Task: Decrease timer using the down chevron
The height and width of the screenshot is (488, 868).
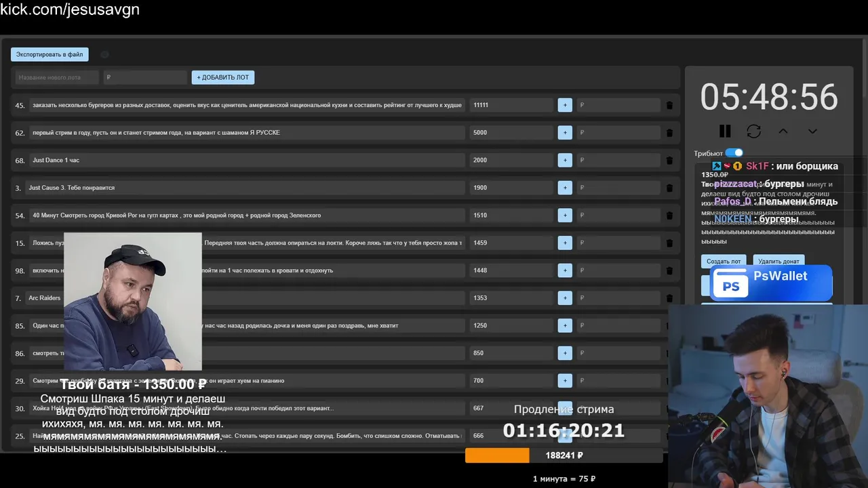Action: (812, 131)
